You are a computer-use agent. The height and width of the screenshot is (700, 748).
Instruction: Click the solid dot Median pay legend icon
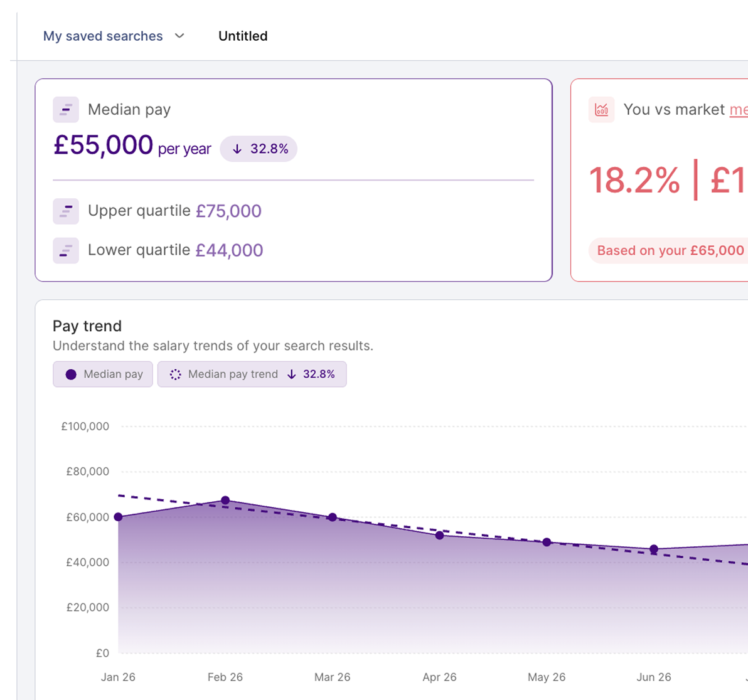[x=71, y=374]
